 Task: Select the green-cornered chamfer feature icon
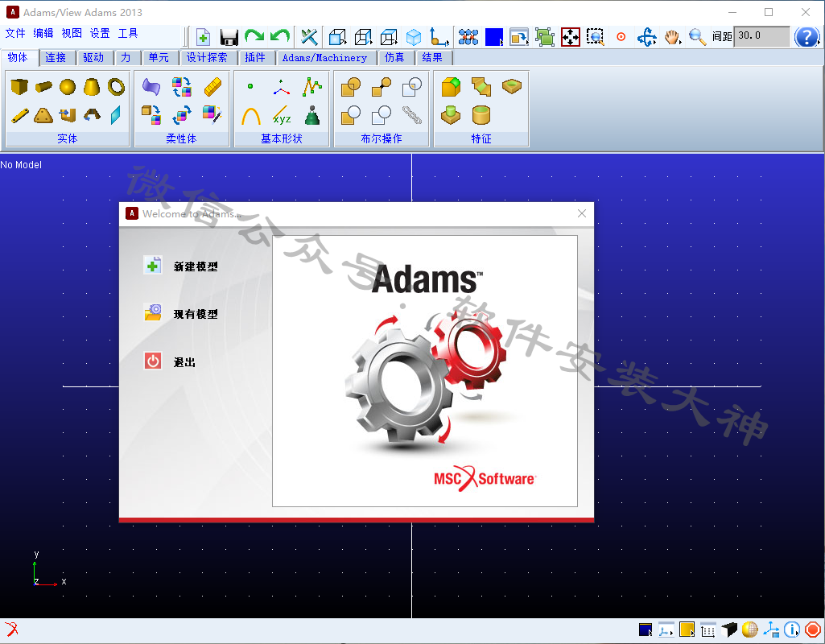click(451, 87)
